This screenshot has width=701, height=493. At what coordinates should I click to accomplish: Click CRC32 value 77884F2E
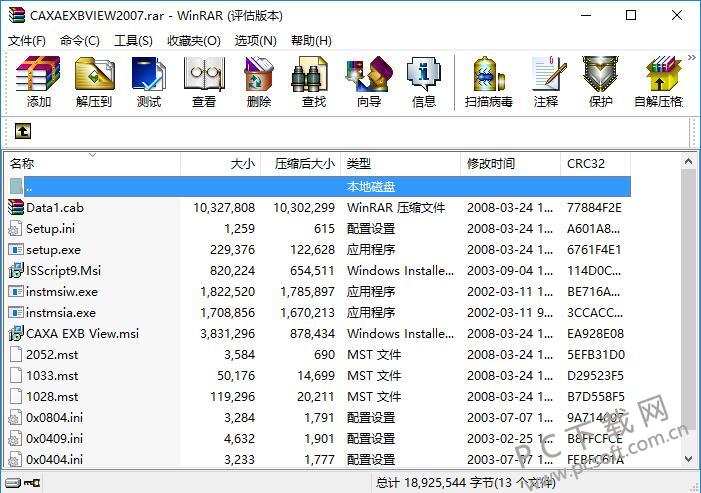594,207
